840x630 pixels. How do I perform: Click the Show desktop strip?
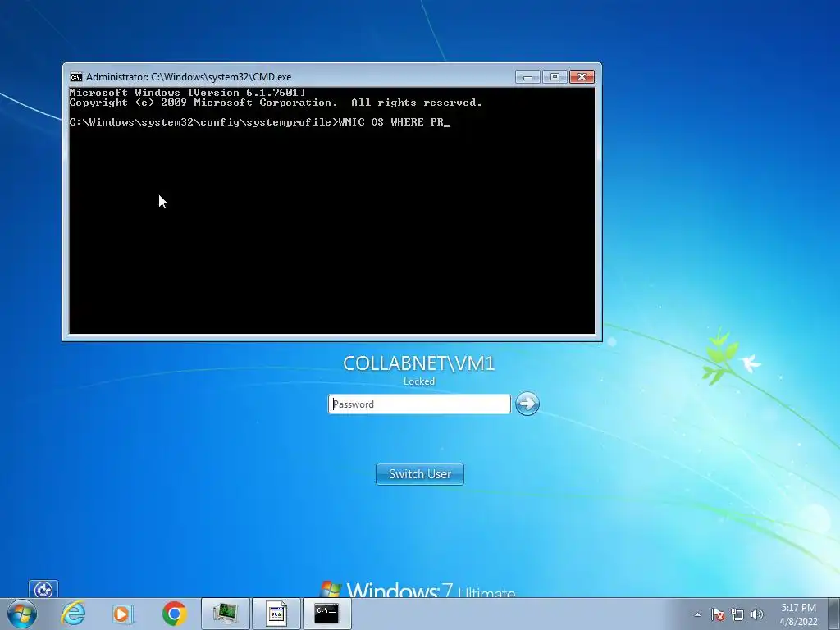(x=834, y=614)
